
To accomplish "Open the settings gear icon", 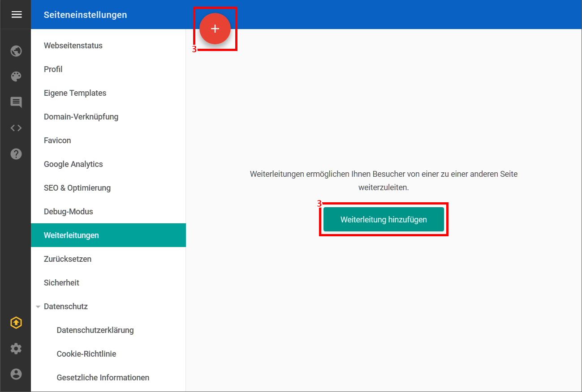I will [16, 349].
